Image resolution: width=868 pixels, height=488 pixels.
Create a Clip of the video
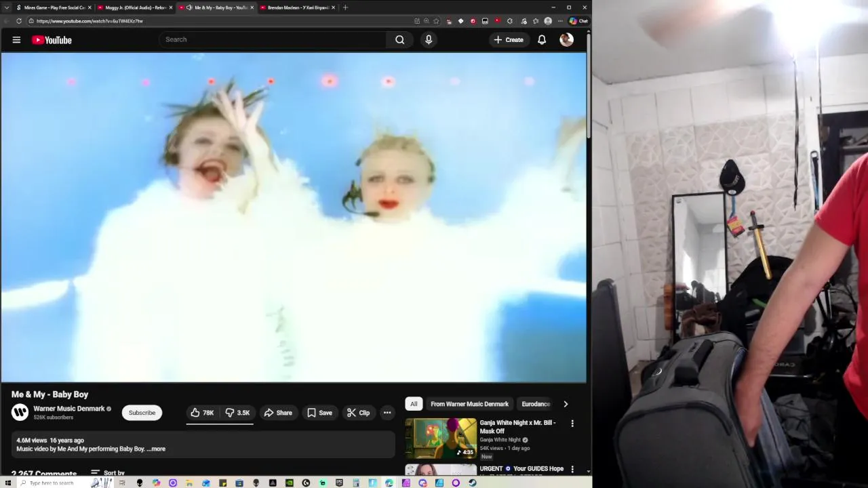358,413
